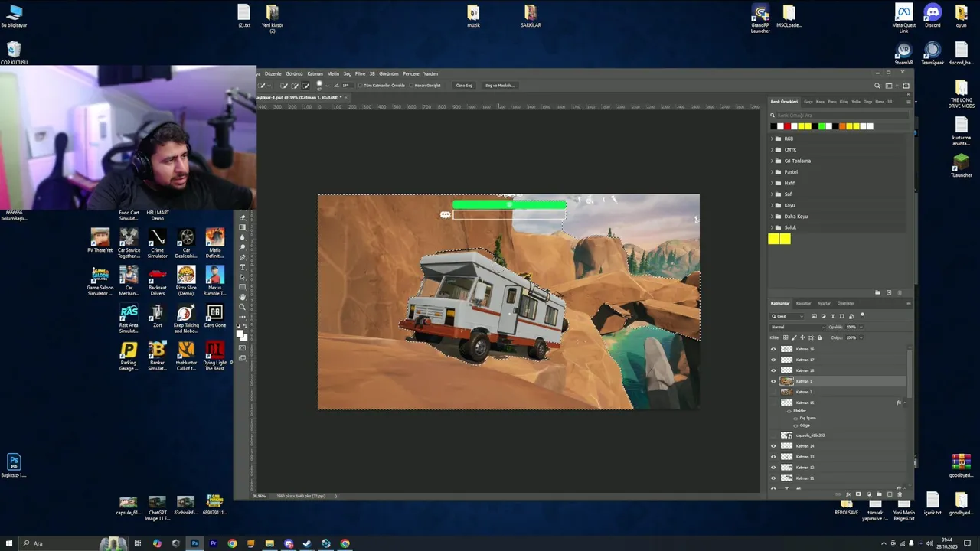The height and width of the screenshot is (551, 980).
Task: Click Photoshop search magnifier top right
Action: (x=877, y=86)
